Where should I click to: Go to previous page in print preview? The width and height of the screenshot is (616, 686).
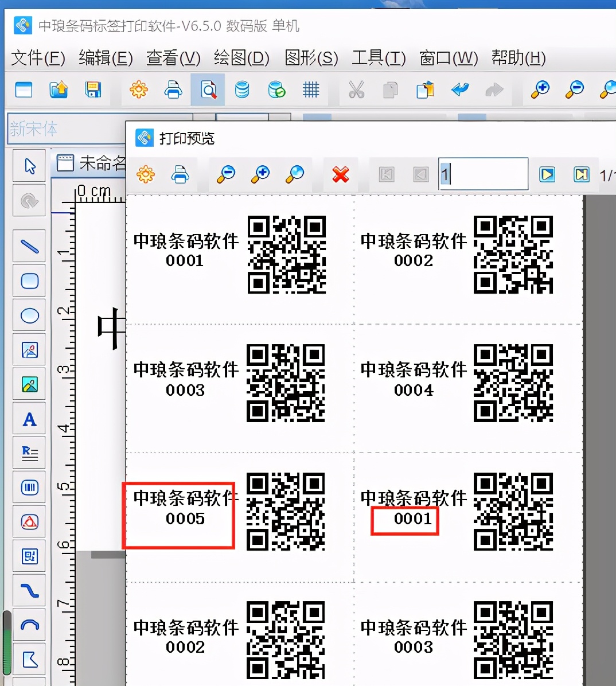click(x=421, y=174)
